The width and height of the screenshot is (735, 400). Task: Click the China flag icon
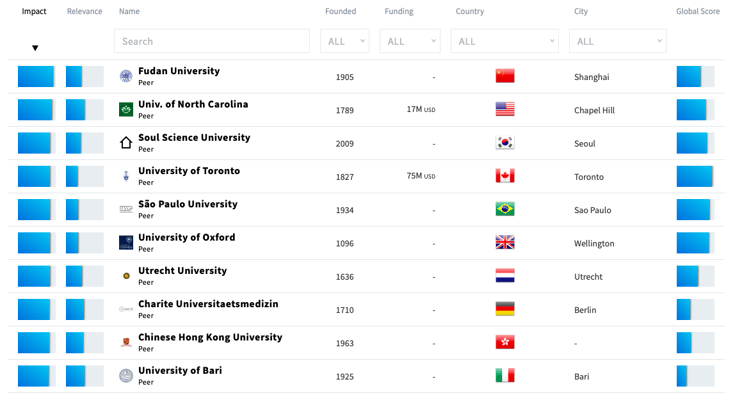click(x=505, y=77)
